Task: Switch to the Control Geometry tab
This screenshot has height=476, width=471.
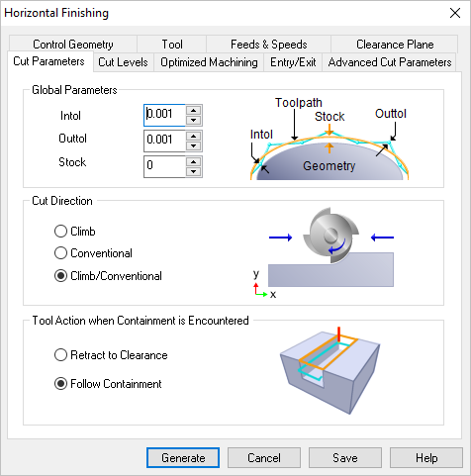Action: pyautogui.click(x=73, y=44)
